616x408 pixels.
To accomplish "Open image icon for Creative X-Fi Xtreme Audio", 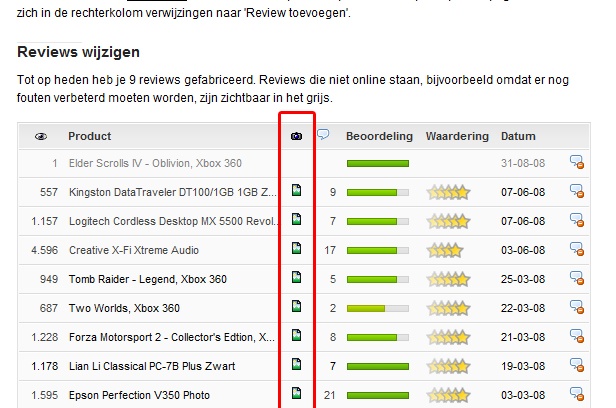I will [297, 248].
